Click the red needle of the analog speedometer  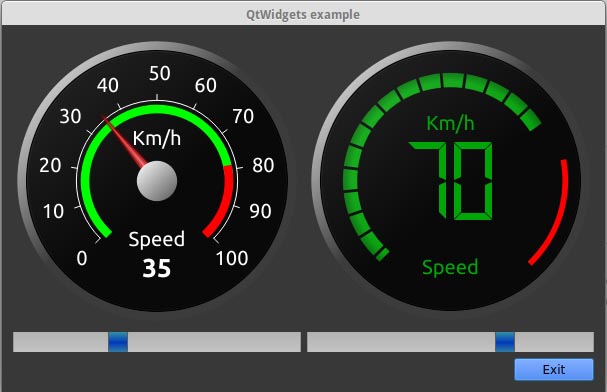click(125, 141)
